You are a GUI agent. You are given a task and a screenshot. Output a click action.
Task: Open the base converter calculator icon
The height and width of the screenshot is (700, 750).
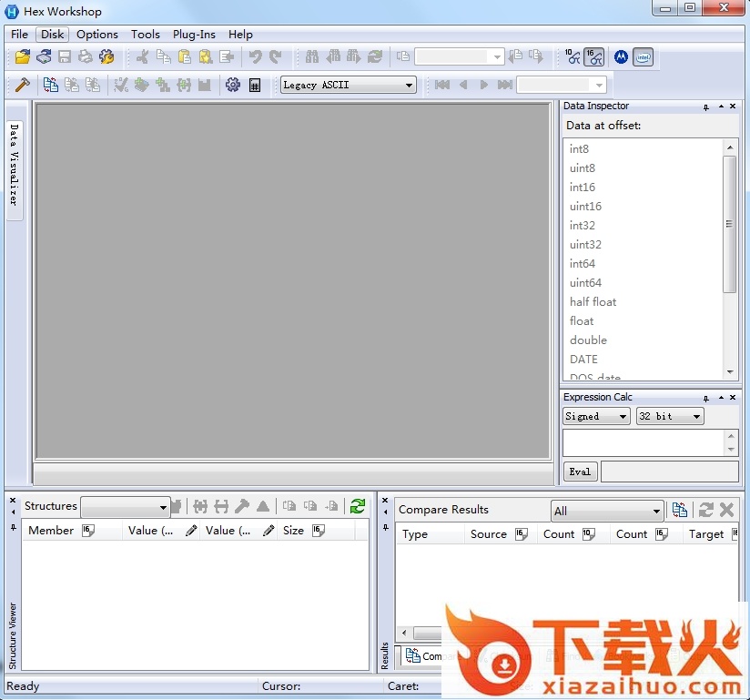pyautogui.click(x=255, y=86)
